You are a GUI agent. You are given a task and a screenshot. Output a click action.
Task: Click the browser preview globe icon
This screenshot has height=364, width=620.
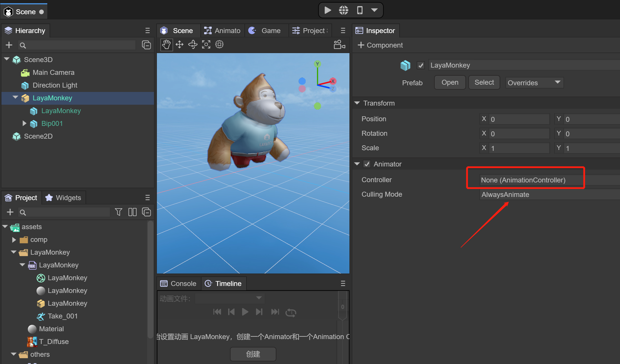tap(344, 10)
